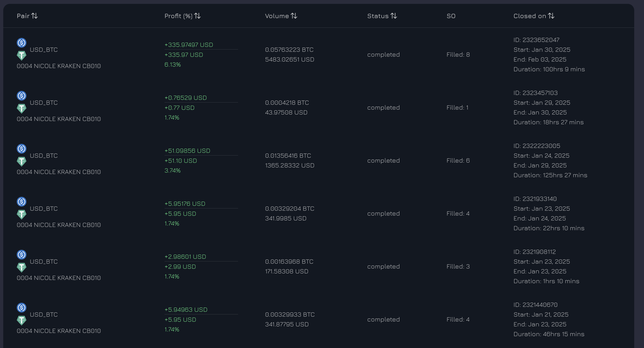
Task: Click 0.00329933 BTC volume entry
Action: [289, 314]
